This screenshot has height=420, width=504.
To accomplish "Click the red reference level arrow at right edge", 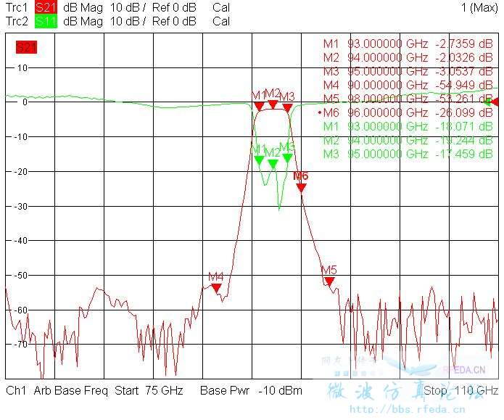I will coord(495,102).
